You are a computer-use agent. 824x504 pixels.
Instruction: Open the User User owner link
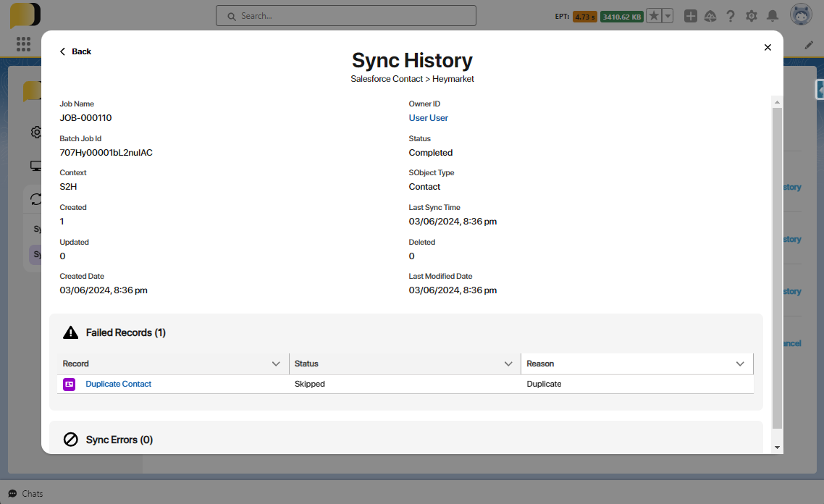pyautogui.click(x=428, y=118)
